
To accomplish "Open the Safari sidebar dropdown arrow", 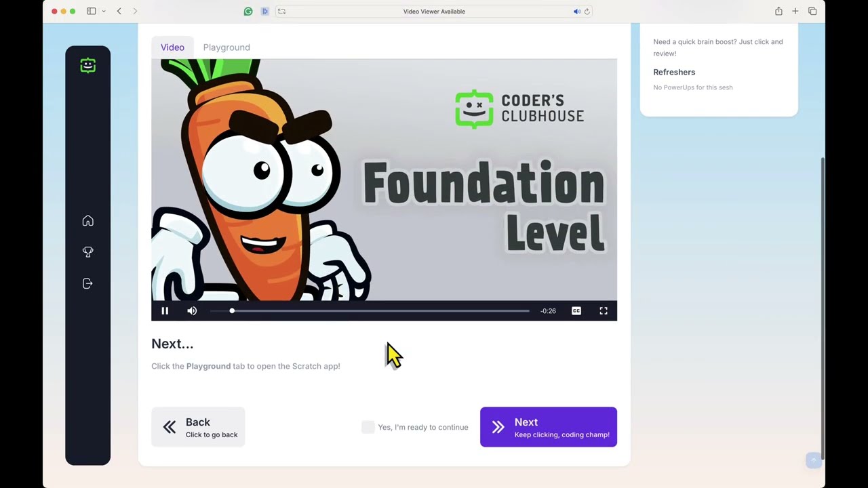I will (103, 11).
